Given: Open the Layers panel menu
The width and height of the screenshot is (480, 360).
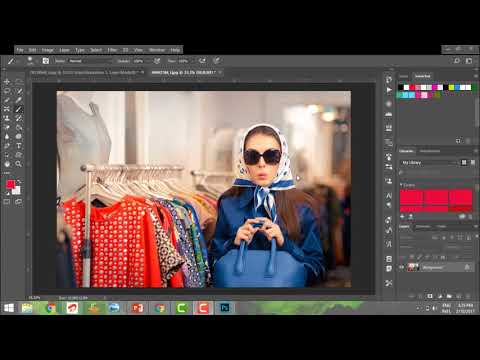Looking at the screenshot, I should (476, 226).
